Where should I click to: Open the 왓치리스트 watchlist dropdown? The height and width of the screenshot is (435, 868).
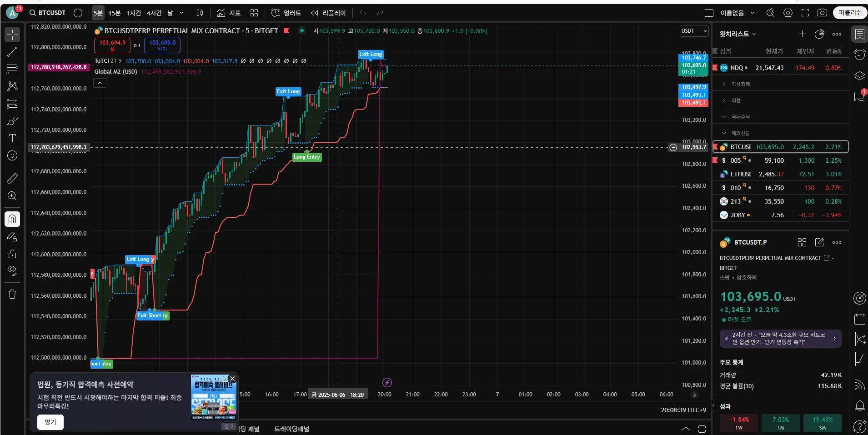tap(738, 34)
